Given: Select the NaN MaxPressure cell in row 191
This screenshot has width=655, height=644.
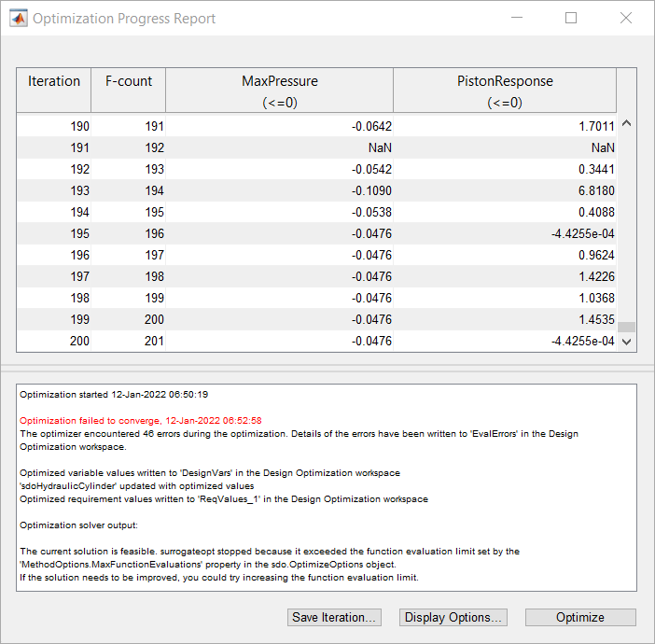Looking at the screenshot, I should tap(280, 147).
